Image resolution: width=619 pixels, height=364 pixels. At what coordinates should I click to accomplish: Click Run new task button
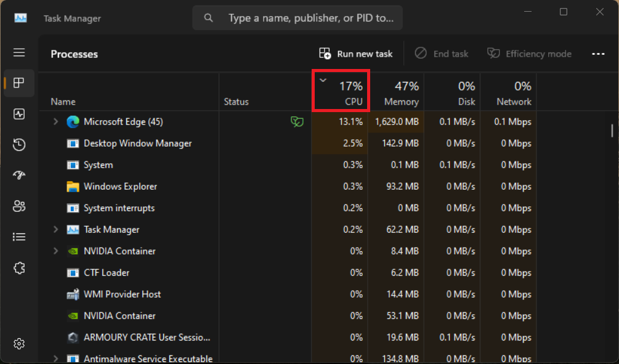click(x=356, y=54)
